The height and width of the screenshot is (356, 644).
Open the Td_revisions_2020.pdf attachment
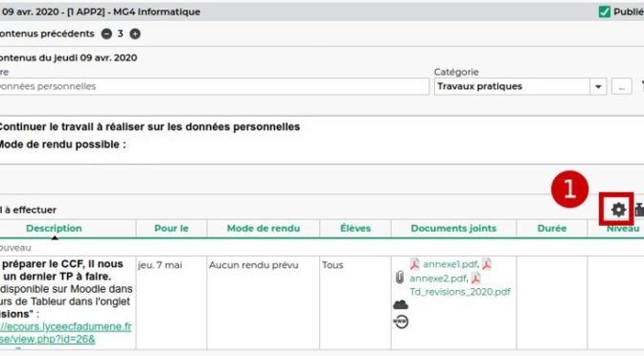tap(460, 292)
